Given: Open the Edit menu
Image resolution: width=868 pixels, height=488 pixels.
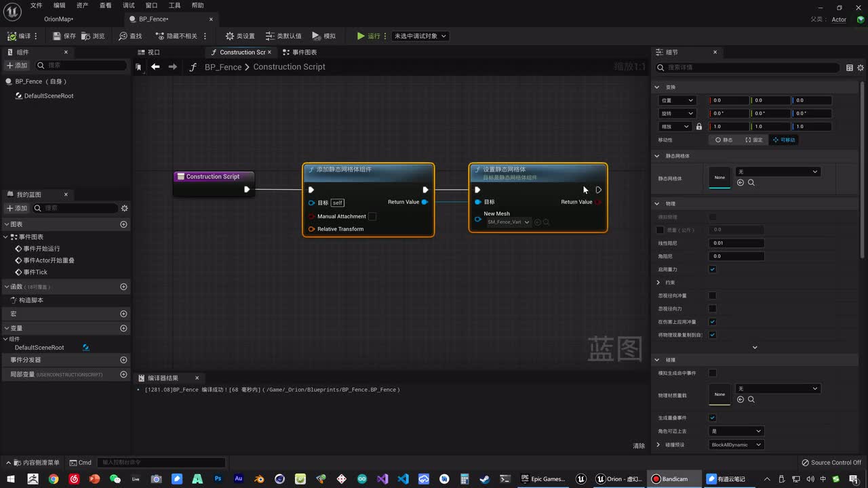Looking at the screenshot, I should point(59,5).
